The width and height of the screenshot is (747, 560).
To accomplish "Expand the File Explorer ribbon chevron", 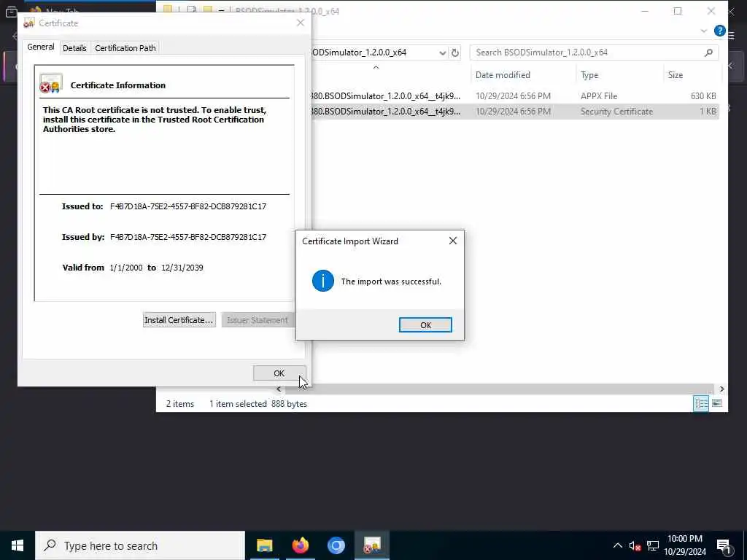I will [704, 31].
